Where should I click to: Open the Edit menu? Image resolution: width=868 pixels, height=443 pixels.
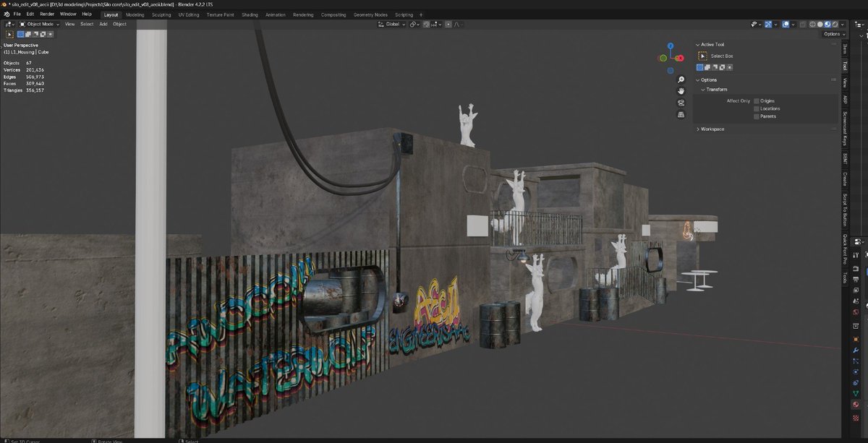(30, 14)
